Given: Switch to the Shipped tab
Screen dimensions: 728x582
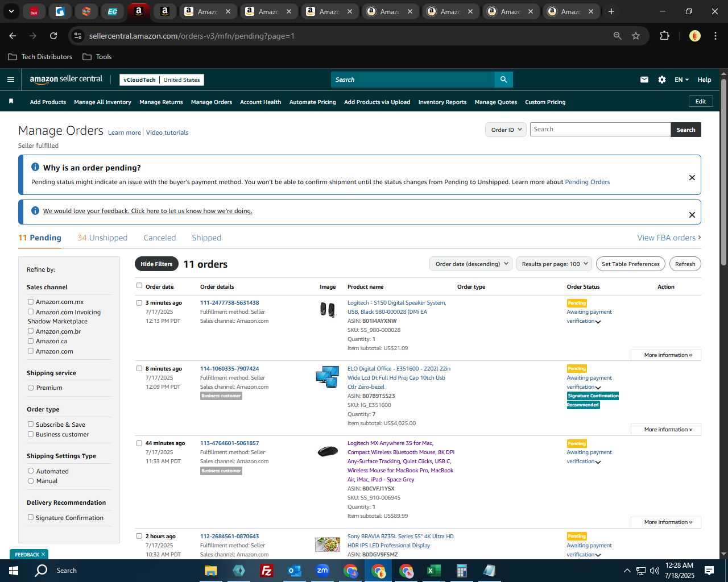Looking at the screenshot, I should pyautogui.click(x=206, y=238).
